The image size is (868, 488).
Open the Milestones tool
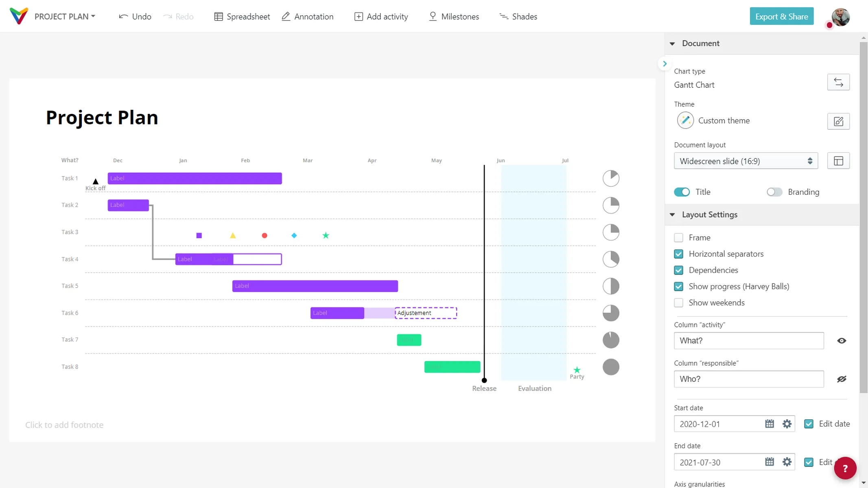432,16
